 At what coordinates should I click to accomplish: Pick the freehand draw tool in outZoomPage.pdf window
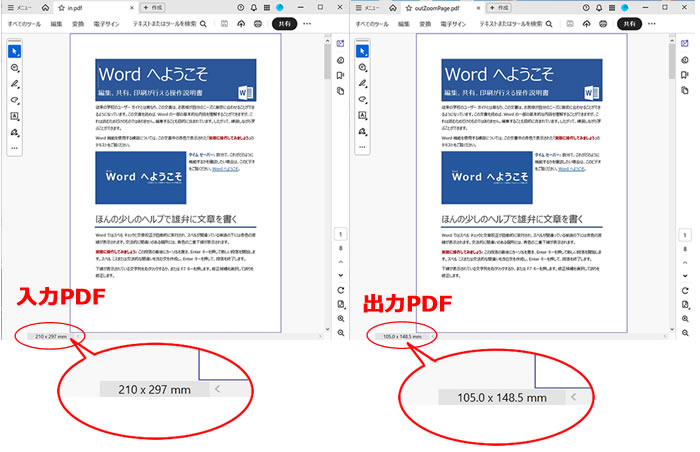click(x=362, y=99)
